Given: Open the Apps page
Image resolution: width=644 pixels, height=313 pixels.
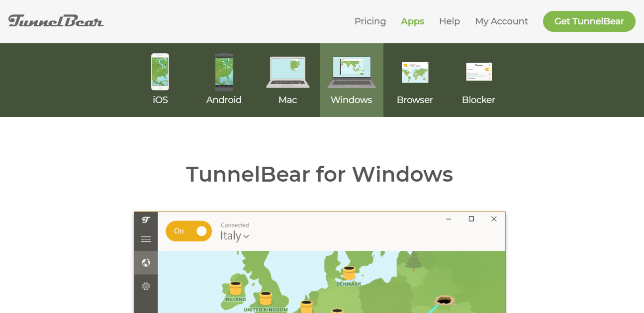Looking at the screenshot, I should tap(412, 21).
